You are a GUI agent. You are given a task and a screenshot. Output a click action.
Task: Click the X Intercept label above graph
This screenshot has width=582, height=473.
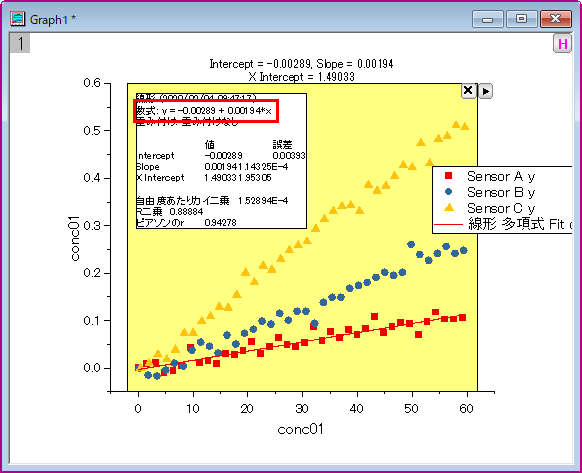point(301,77)
